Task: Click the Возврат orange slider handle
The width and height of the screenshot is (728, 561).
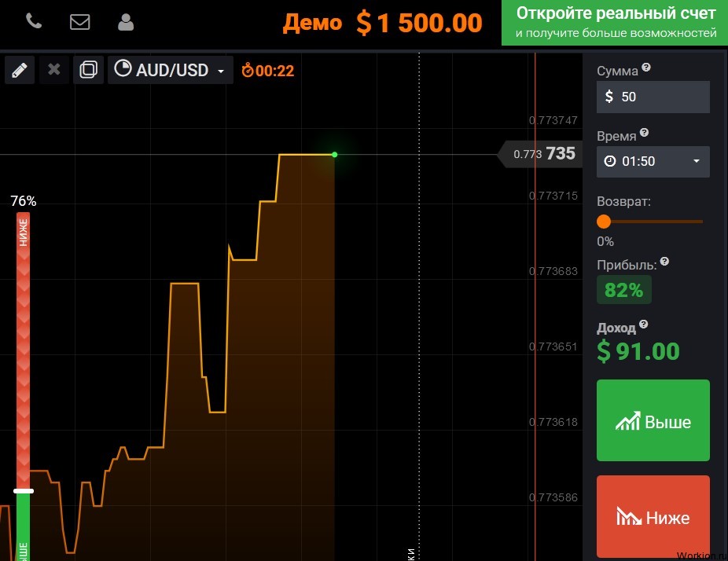Action: coord(604,222)
